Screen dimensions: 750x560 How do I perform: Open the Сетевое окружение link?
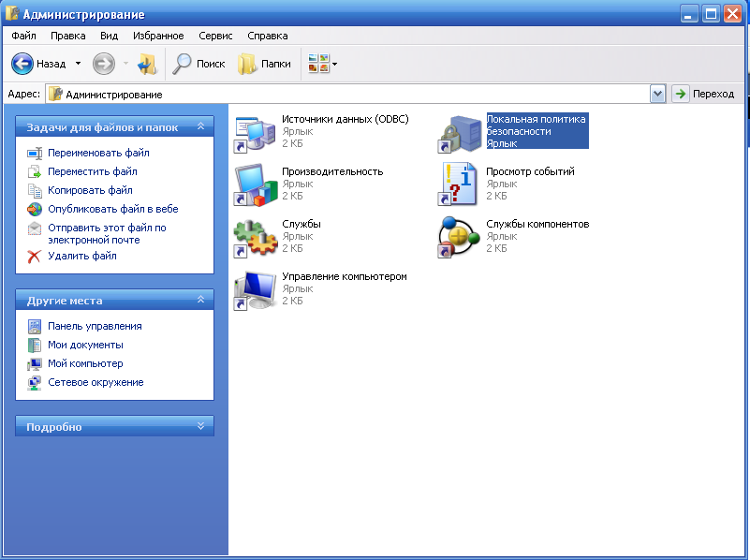coord(96,382)
